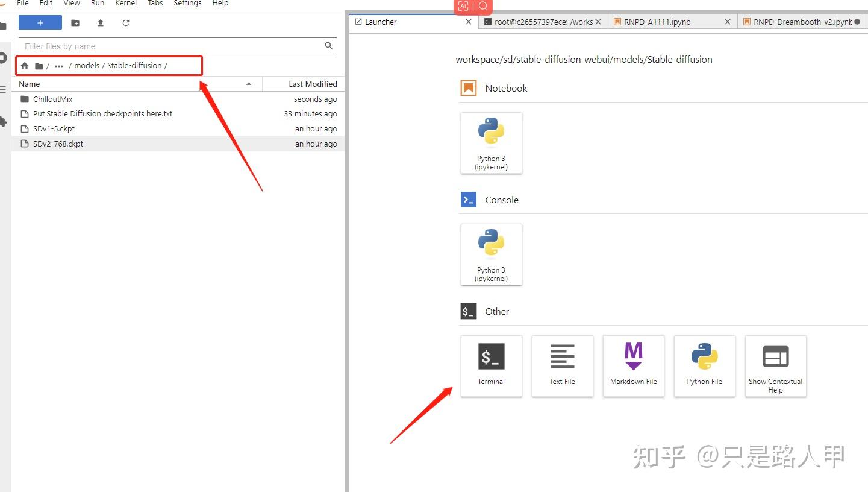This screenshot has height=492, width=868.
Task: Refresh the file browser listing
Action: (x=126, y=23)
